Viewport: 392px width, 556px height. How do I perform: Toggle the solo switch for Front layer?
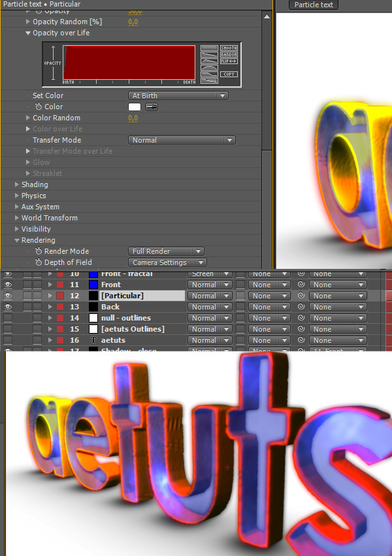[27, 285]
